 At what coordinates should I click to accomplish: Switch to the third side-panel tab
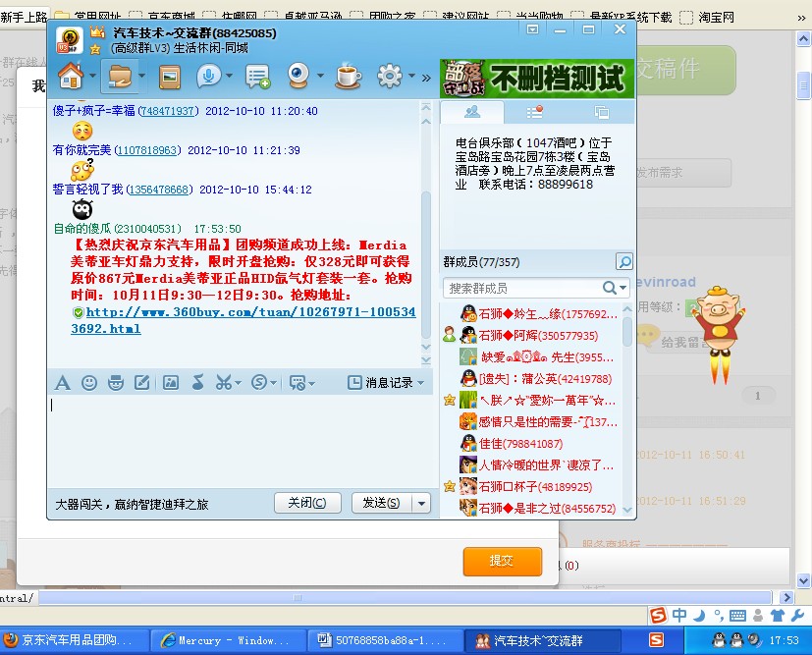[x=600, y=112]
